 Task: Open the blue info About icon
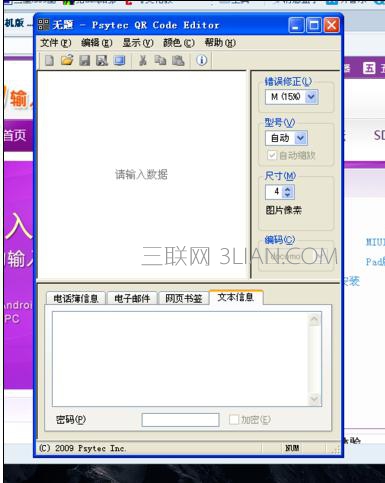tap(202, 60)
